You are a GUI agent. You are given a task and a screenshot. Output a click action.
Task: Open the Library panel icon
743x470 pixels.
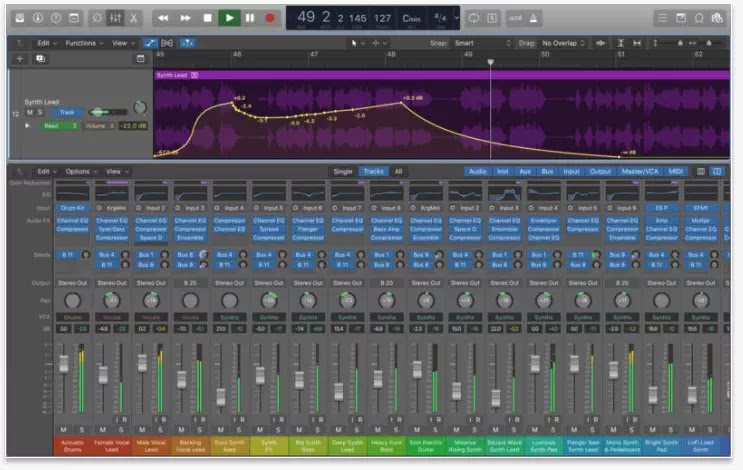click(x=20, y=18)
